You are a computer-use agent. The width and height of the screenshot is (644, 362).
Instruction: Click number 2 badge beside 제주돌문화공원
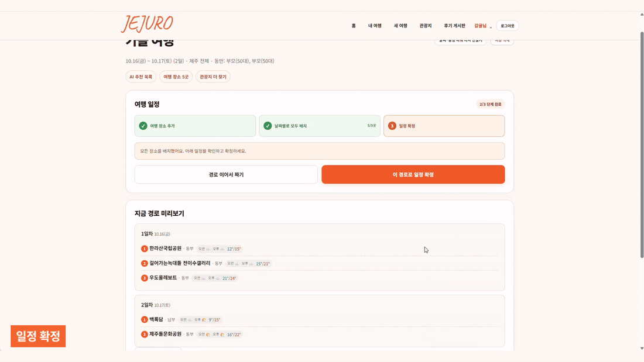point(144,335)
